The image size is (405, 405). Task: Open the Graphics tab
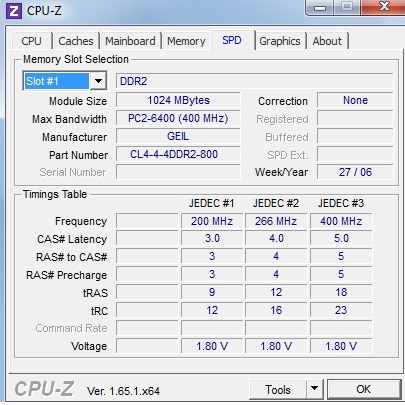(x=280, y=41)
